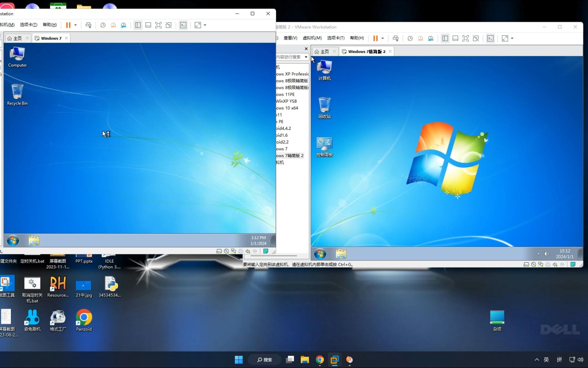This screenshot has height=368, width=588.
Task: Expand the library search dropdown arrow
Action: [306, 57]
